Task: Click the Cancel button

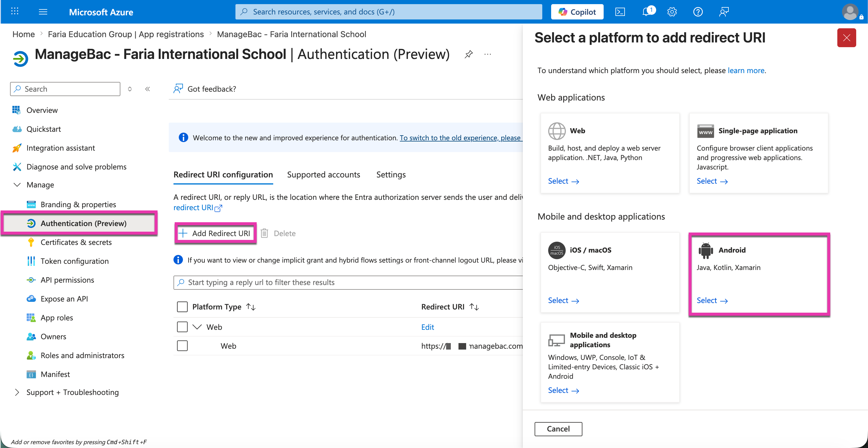Action: [558, 429]
